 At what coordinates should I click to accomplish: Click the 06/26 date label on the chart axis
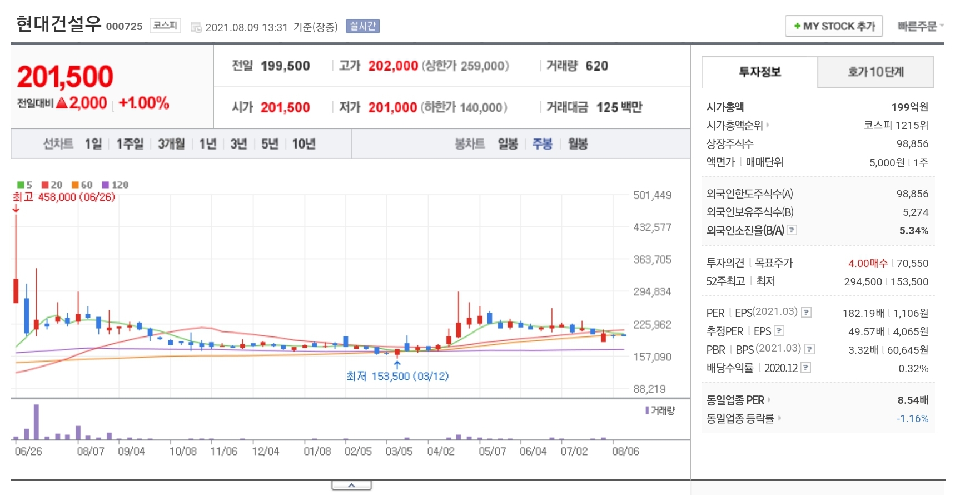(x=28, y=451)
